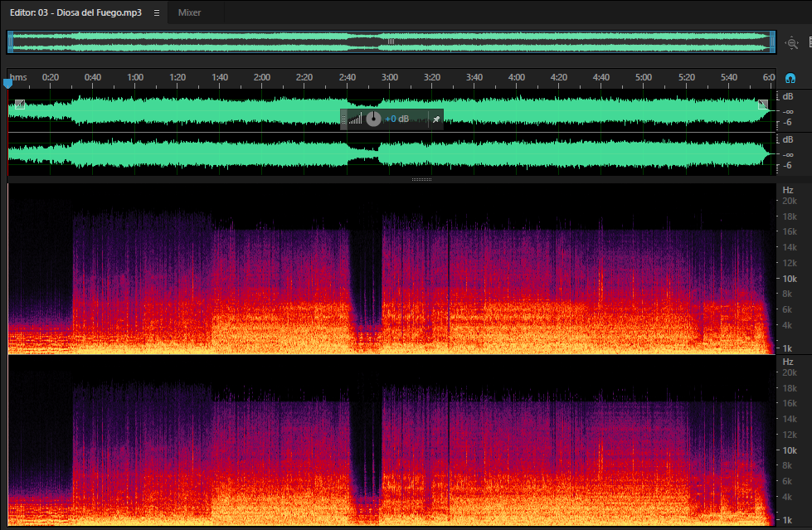Click the overview navigator center grip

(x=391, y=41)
